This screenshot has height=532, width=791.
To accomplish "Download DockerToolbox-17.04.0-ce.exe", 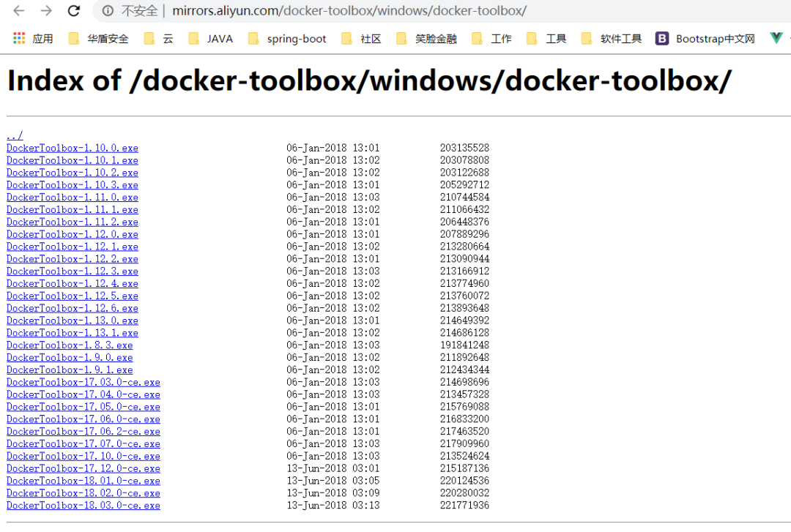I will (x=83, y=394).
